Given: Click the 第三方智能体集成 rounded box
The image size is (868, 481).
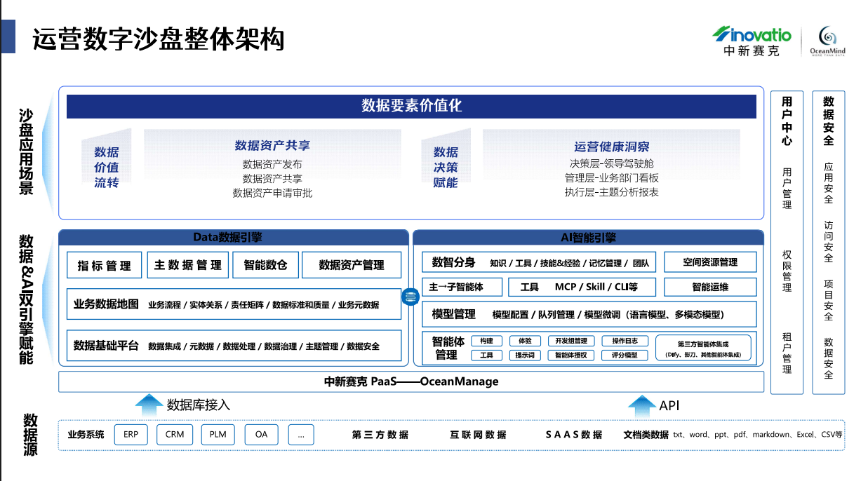Looking at the screenshot, I should 703,348.
